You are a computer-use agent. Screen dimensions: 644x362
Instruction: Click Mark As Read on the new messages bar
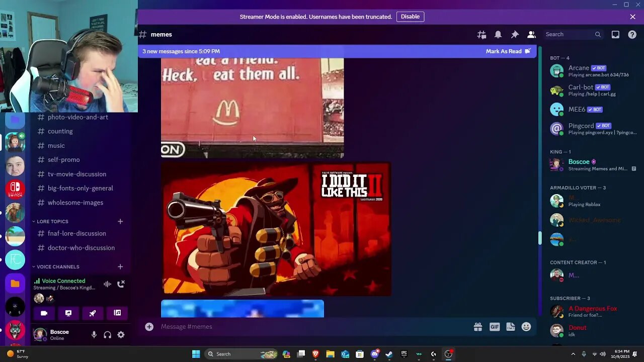tap(508, 51)
